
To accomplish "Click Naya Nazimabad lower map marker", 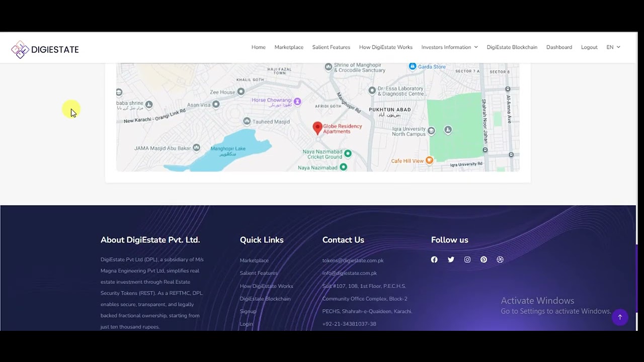I will [x=343, y=167].
